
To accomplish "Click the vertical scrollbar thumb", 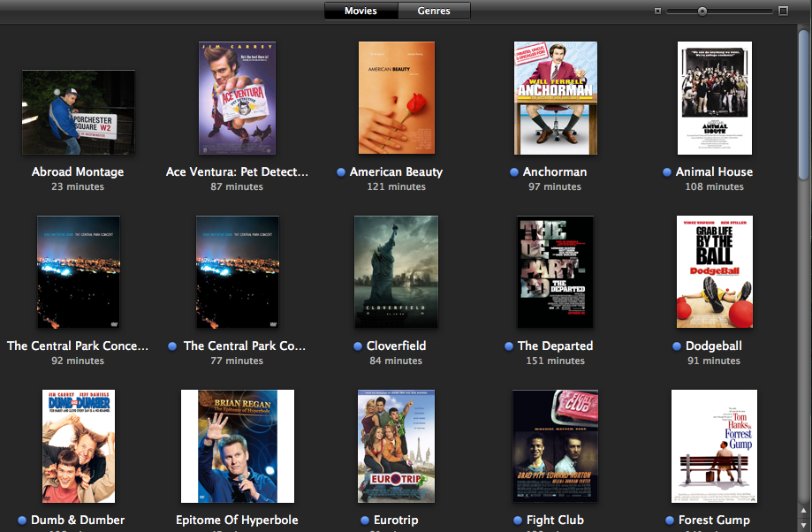I will tap(804, 105).
